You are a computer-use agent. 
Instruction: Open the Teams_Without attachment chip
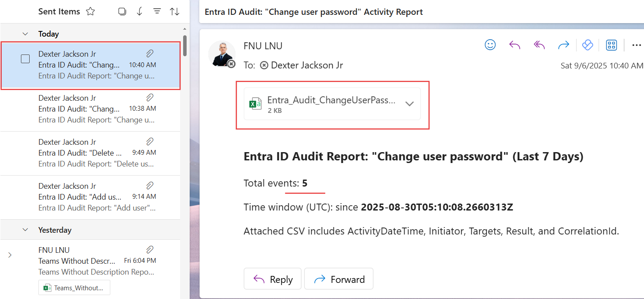(x=74, y=288)
